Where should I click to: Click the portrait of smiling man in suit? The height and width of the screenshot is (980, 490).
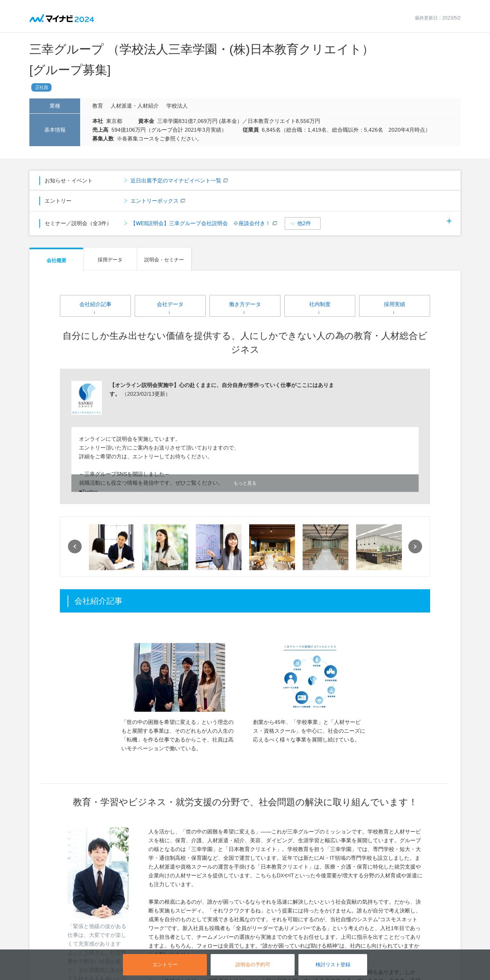point(98,872)
